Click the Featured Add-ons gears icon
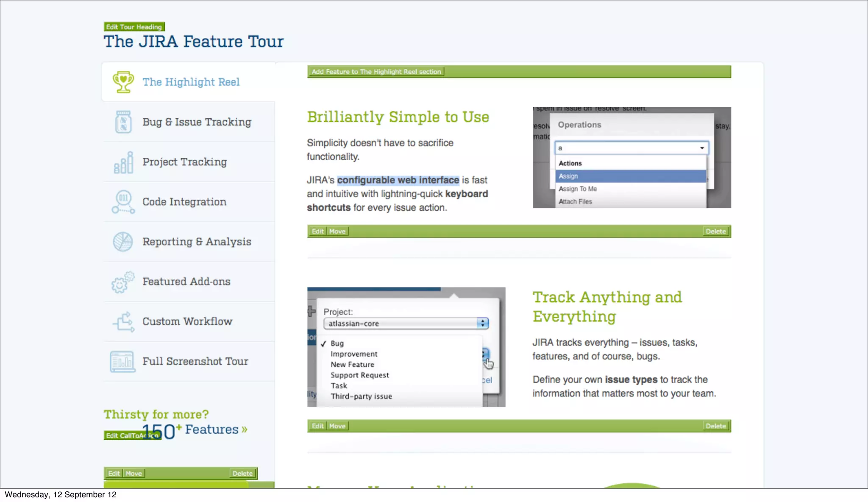The image size is (868, 502). point(123,282)
